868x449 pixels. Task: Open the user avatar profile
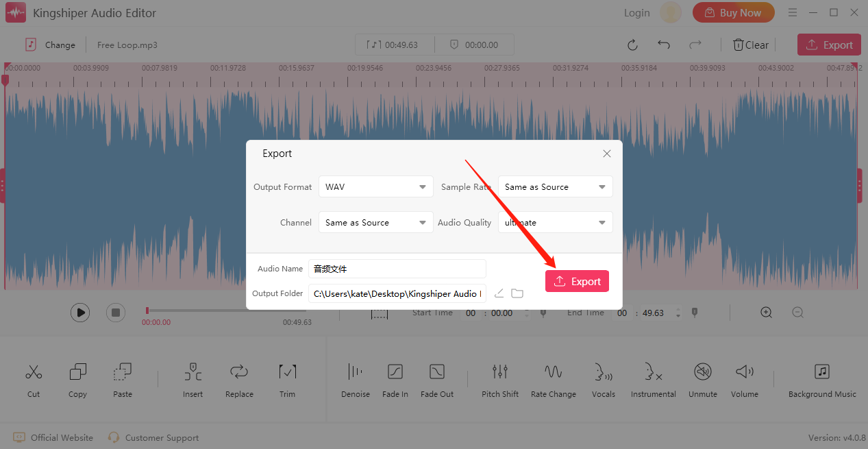tap(671, 12)
